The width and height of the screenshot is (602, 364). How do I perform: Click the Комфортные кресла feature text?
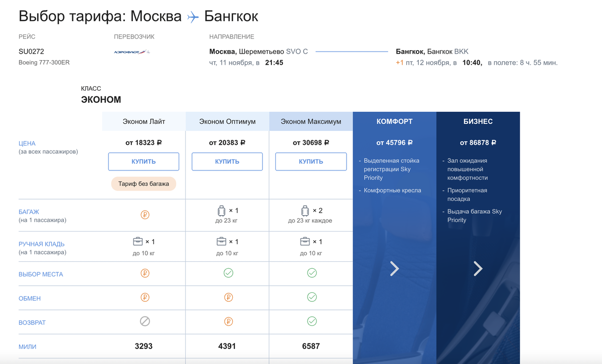click(x=392, y=191)
